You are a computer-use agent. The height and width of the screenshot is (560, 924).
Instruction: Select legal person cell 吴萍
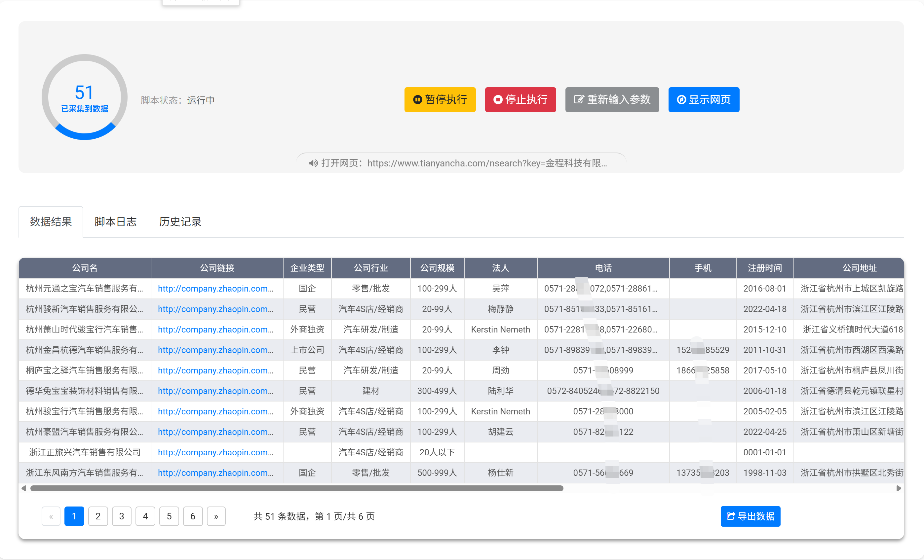pos(501,289)
